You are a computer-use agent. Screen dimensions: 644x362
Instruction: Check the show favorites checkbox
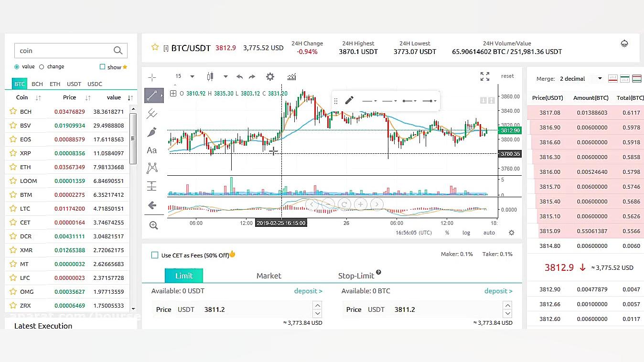tap(102, 67)
